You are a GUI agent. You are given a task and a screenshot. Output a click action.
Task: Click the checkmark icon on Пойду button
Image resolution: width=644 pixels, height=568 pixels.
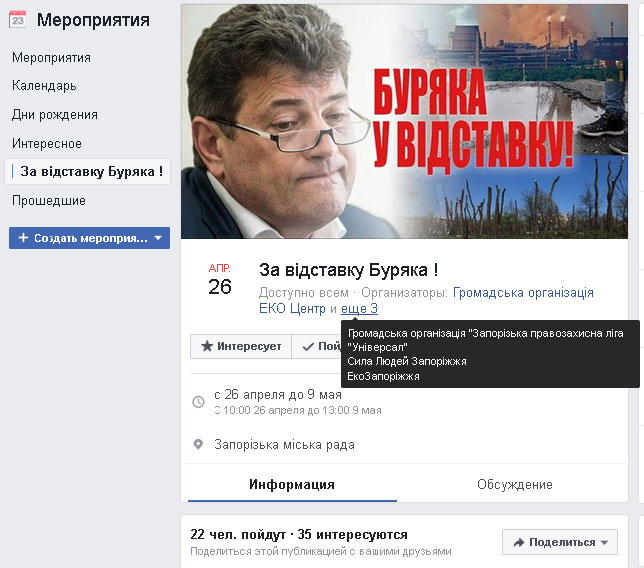point(308,347)
